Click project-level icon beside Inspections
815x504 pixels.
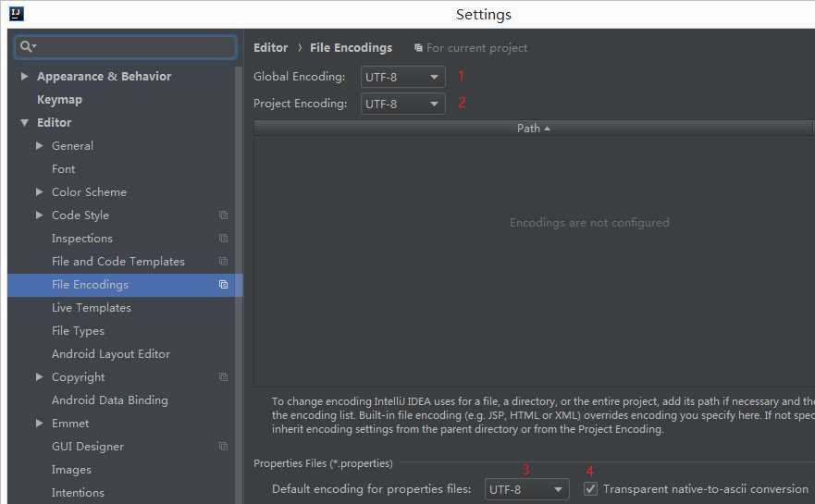[x=223, y=239]
